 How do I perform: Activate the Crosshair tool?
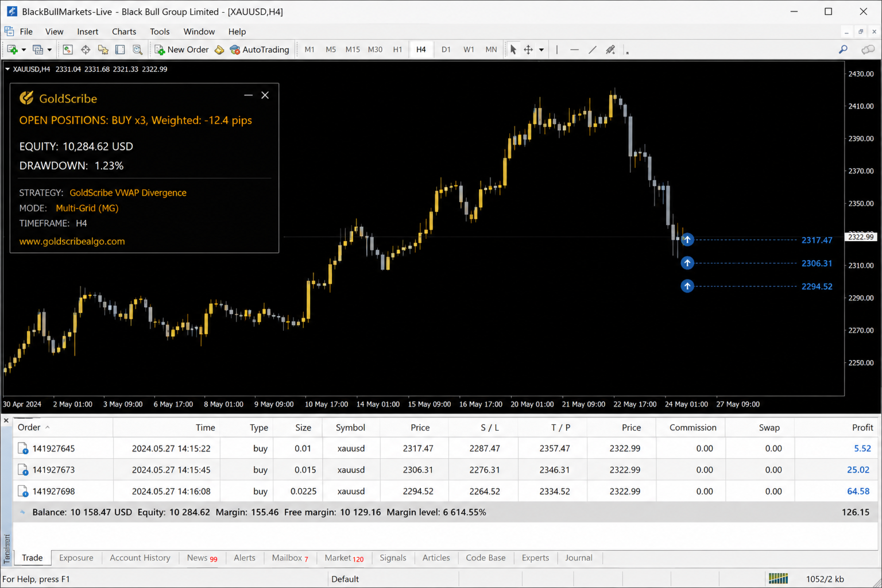point(528,49)
